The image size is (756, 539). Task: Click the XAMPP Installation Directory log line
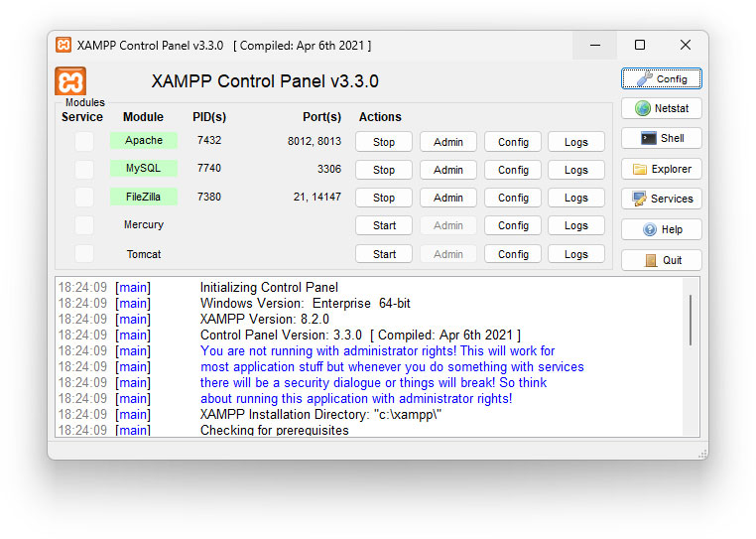(x=320, y=415)
